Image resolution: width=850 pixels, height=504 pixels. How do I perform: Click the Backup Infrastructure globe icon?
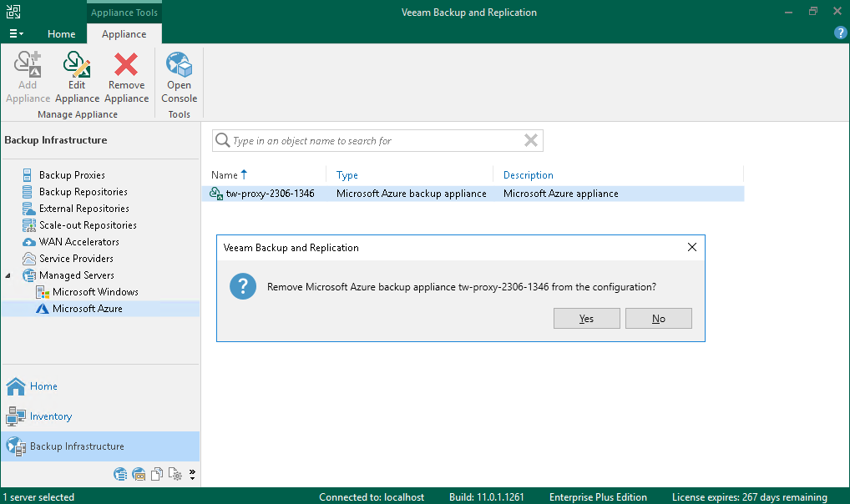pos(16,446)
